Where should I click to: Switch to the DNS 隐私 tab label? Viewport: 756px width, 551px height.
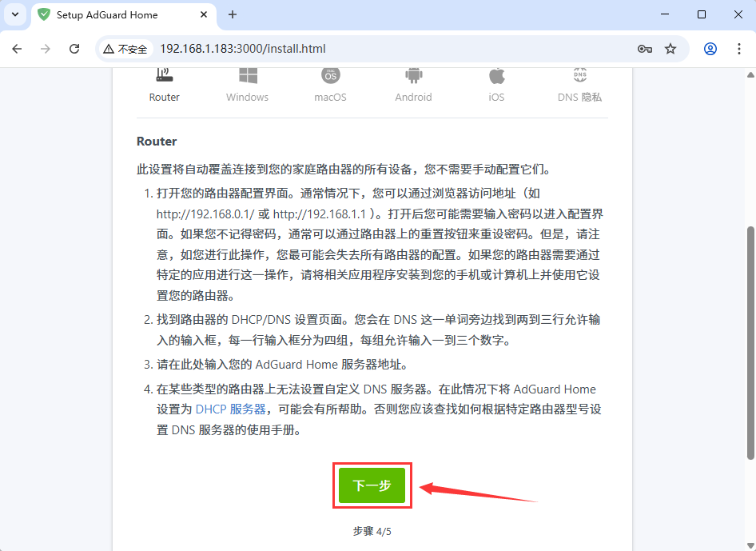(579, 97)
